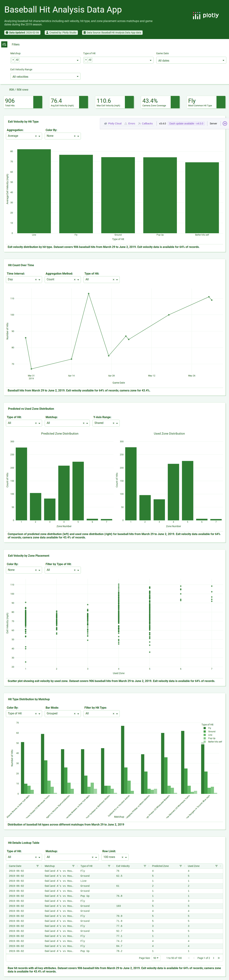Sort table by Game Date header

[15, 866]
